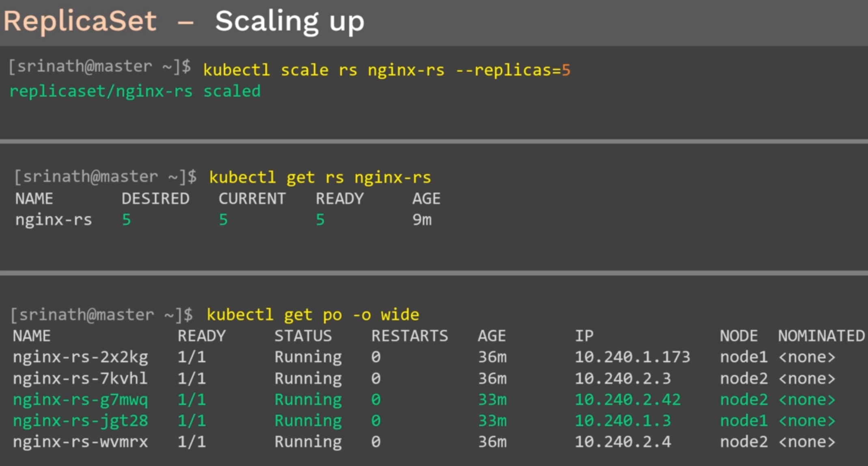Click the RESTARTS column header
Screen dimensions: 868x466
[x=410, y=336]
